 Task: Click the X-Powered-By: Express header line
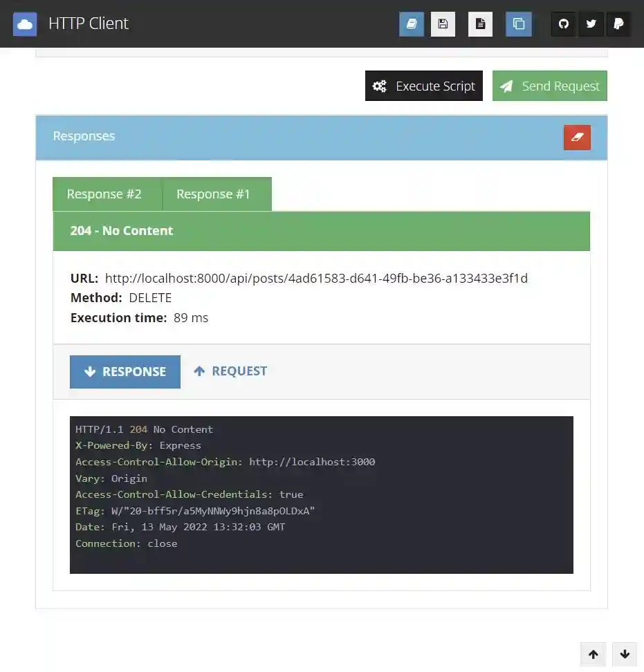click(x=138, y=446)
